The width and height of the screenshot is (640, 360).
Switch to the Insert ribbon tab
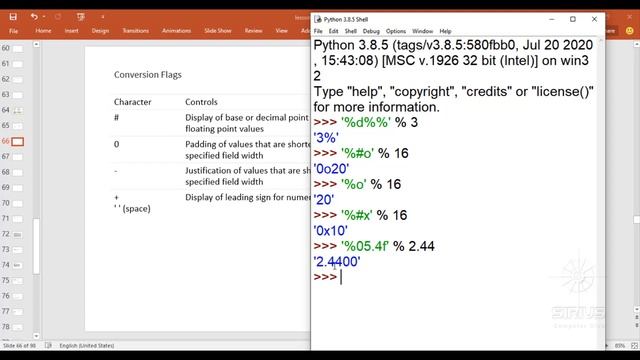(71, 31)
